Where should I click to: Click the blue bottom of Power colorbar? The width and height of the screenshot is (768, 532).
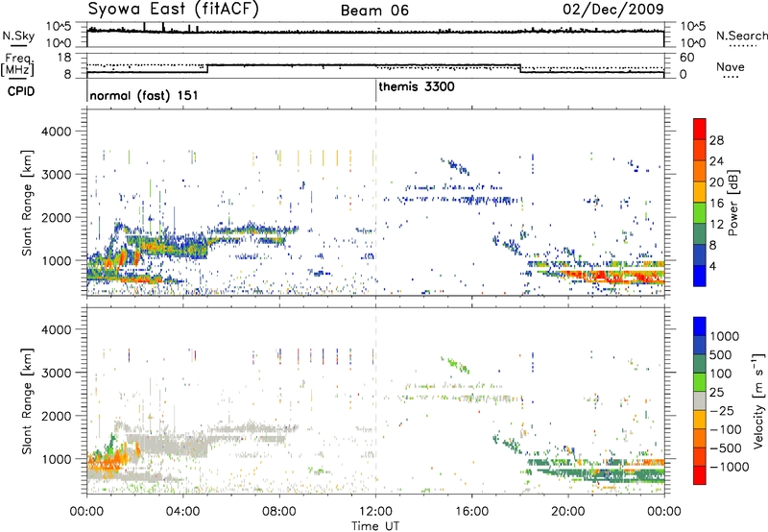(x=700, y=276)
